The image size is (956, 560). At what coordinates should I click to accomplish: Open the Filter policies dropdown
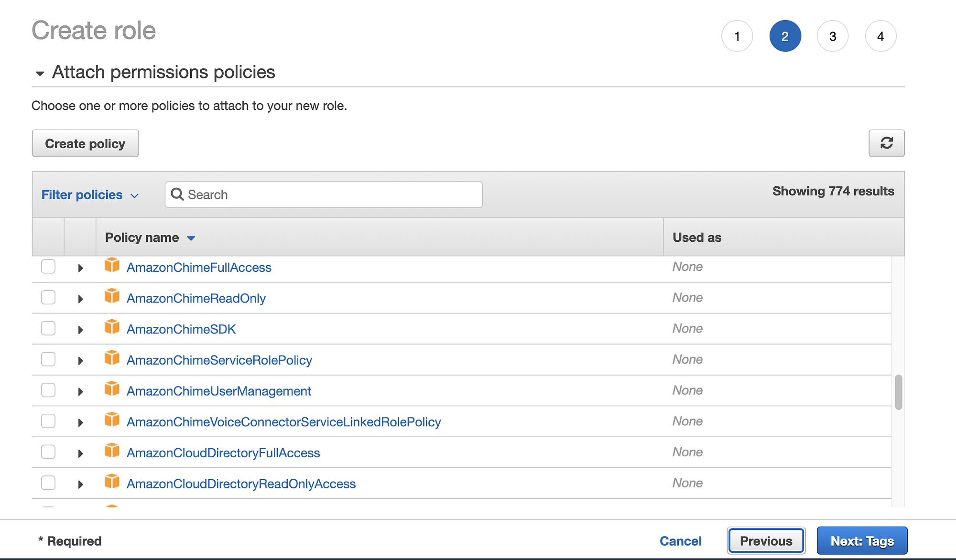coord(90,195)
